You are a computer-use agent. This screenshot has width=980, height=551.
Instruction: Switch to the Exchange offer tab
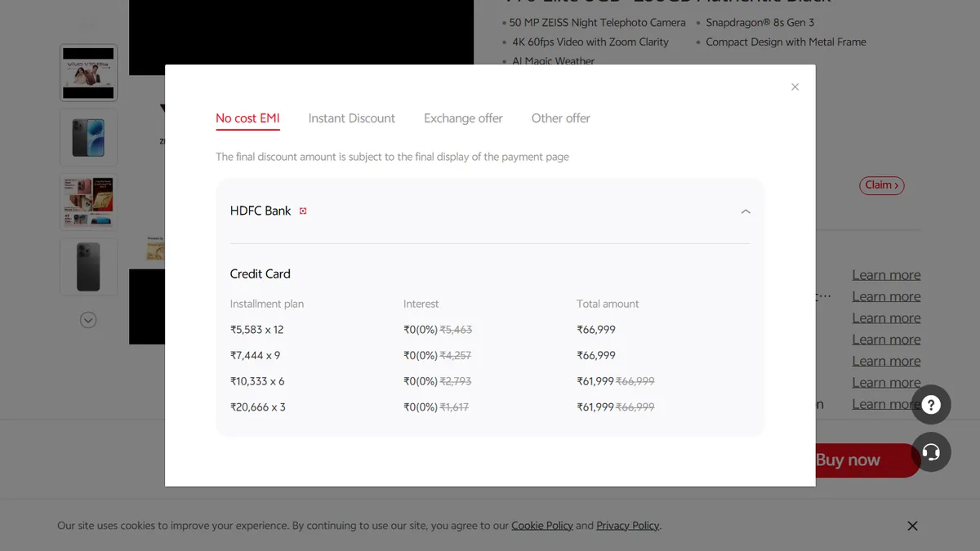coord(463,118)
